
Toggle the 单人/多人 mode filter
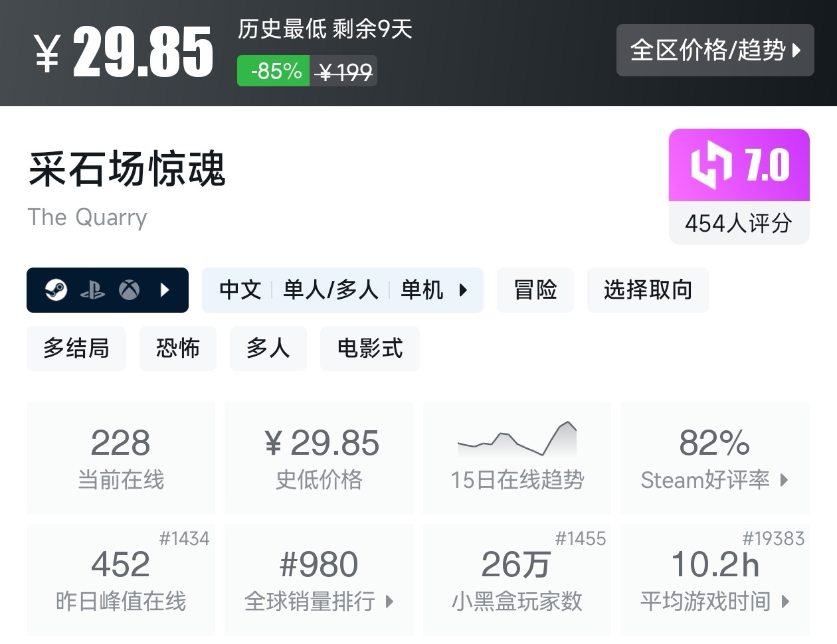[x=330, y=289]
